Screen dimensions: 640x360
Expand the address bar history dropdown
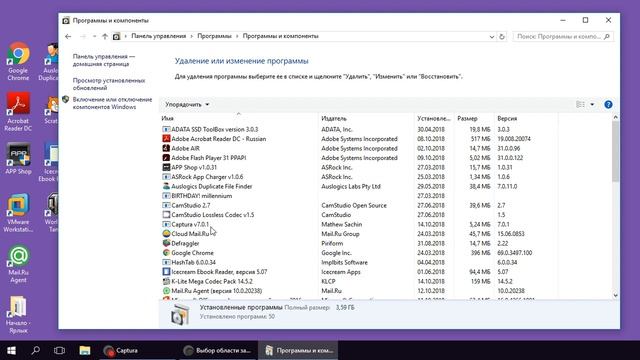491,36
